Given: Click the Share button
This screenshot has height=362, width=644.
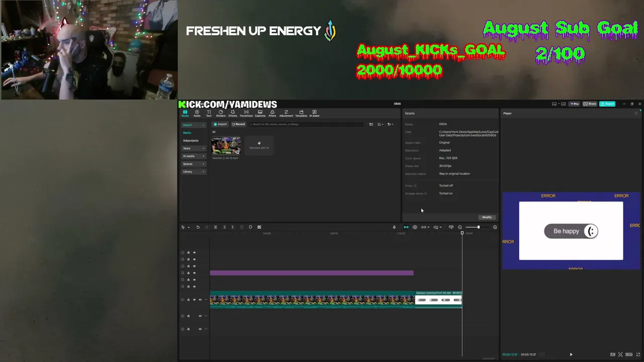Looking at the screenshot, I should point(590,104).
